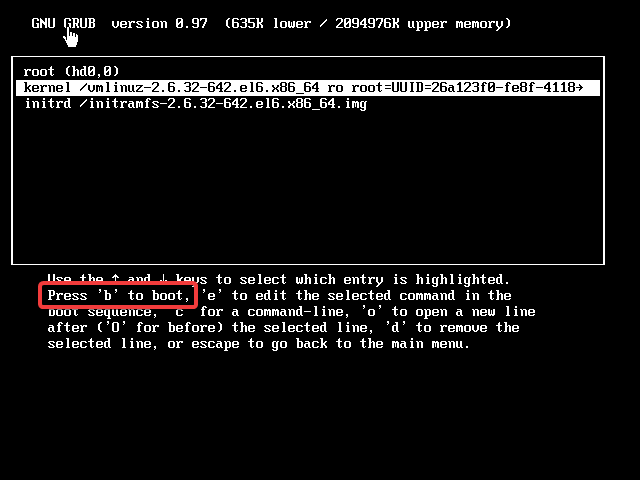This screenshot has height=480, width=640.
Task: Click the 'o' to open a new line text
Action: 448,312
